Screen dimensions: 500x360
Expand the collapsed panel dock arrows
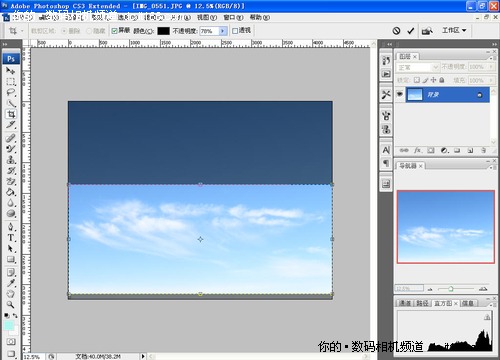[389, 44]
